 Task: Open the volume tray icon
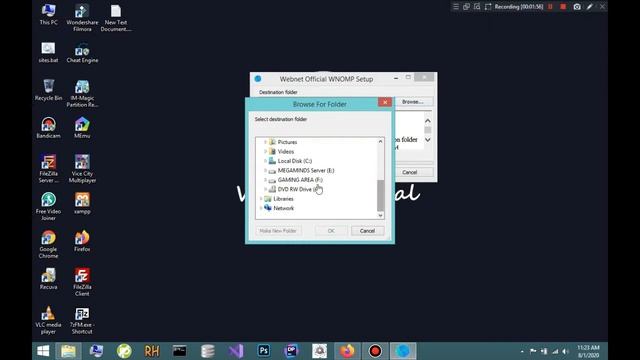[x=565, y=351]
